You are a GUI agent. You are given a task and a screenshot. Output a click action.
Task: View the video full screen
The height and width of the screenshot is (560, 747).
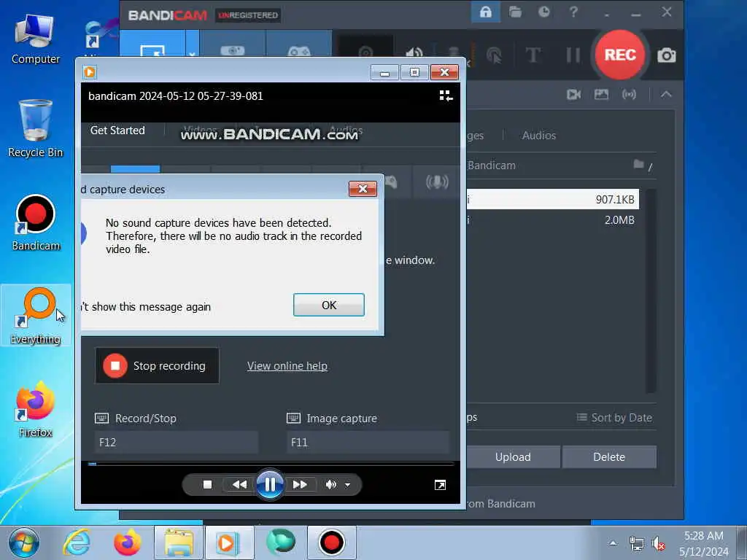click(x=440, y=485)
